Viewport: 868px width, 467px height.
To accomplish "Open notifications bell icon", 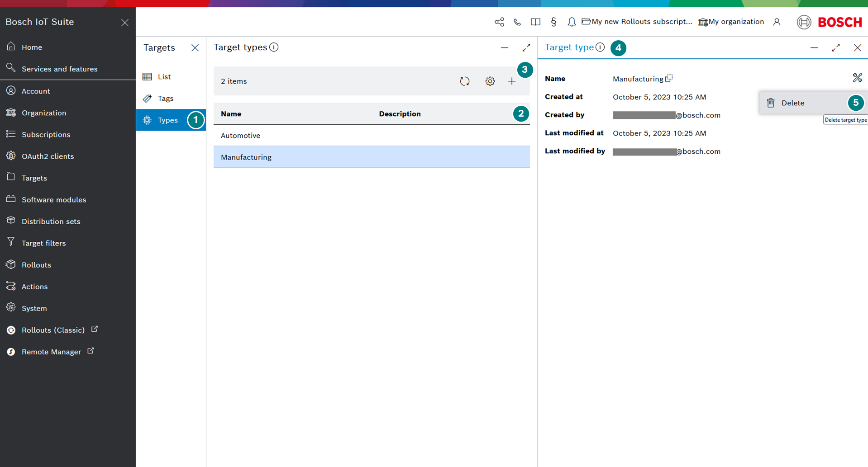I will pos(572,22).
